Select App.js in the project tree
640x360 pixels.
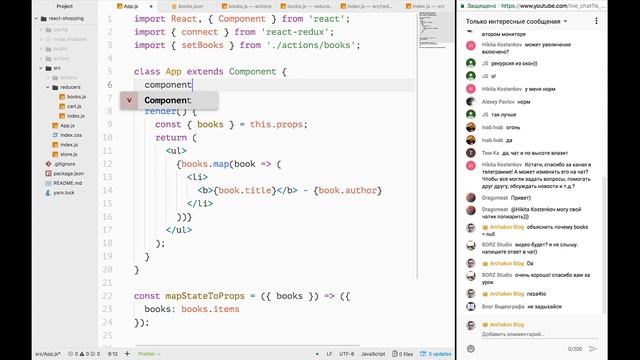[x=67, y=125]
